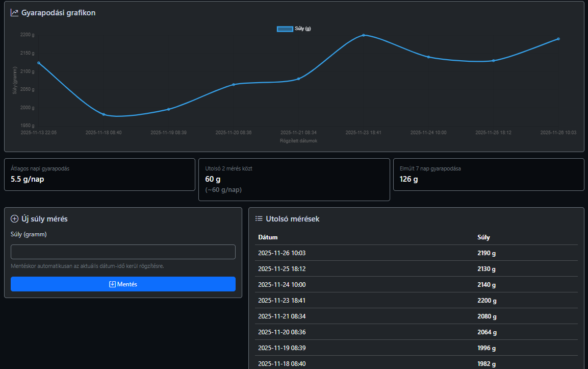This screenshot has width=588, height=369.
Task: Click the Súly column header
Action: click(x=483, y=237)
